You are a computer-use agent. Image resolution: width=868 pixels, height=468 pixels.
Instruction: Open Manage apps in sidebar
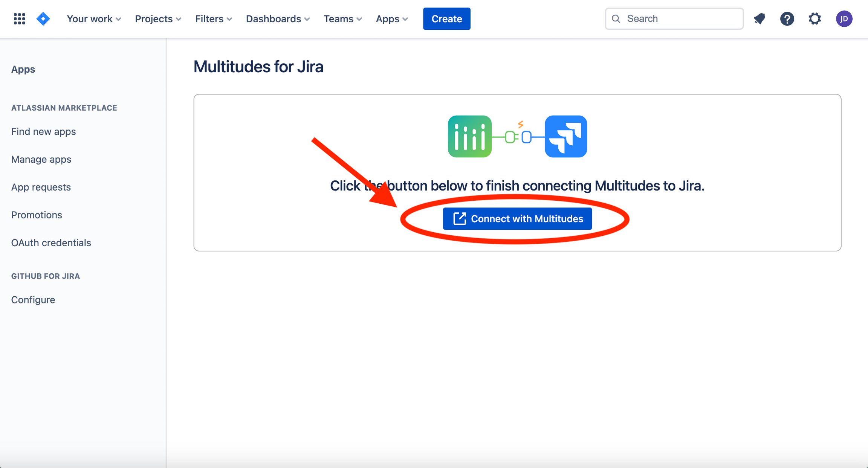coord(41,159)
